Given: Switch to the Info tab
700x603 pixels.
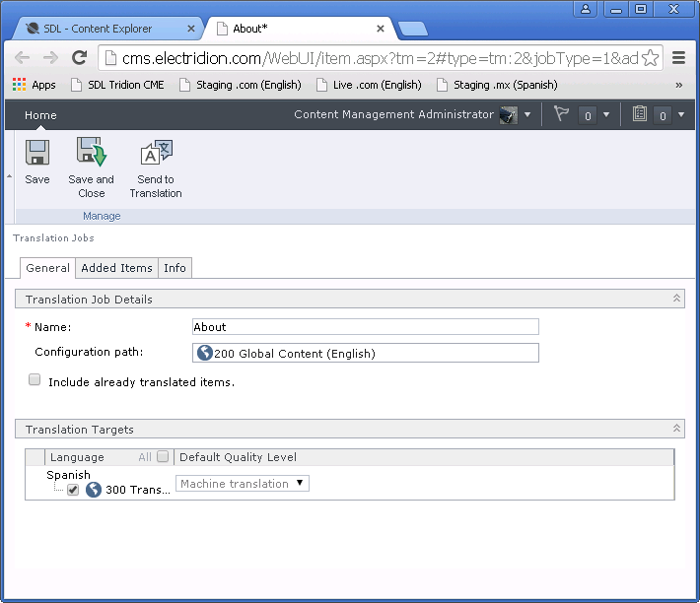Looking at the screenshot, I should 175,268.
